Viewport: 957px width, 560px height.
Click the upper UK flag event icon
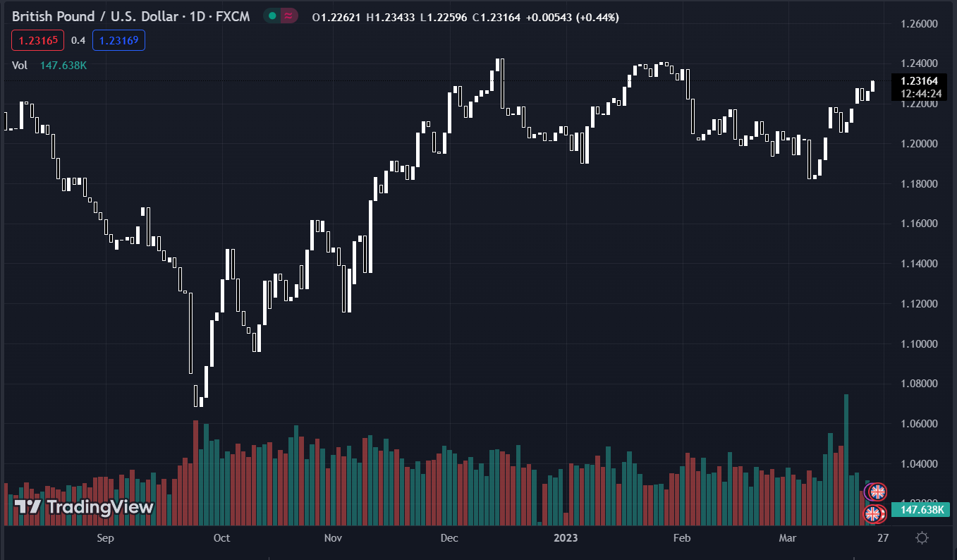[877, 492]
